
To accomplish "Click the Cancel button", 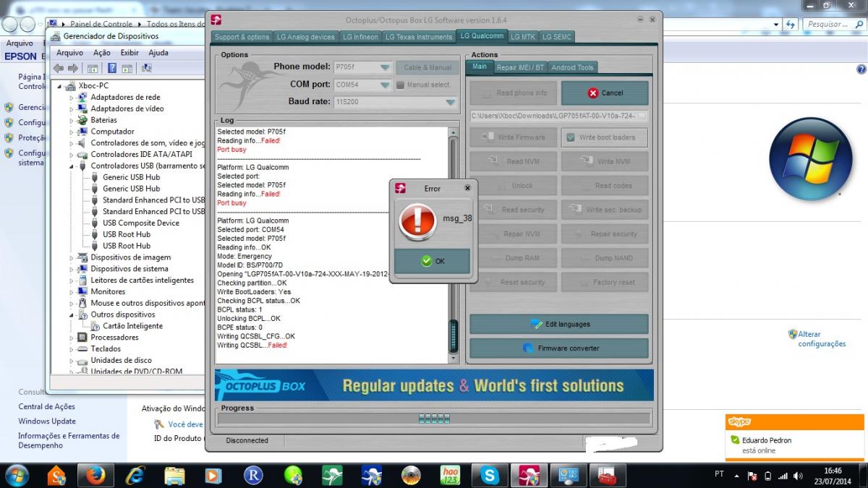I will tap(605, 93).
